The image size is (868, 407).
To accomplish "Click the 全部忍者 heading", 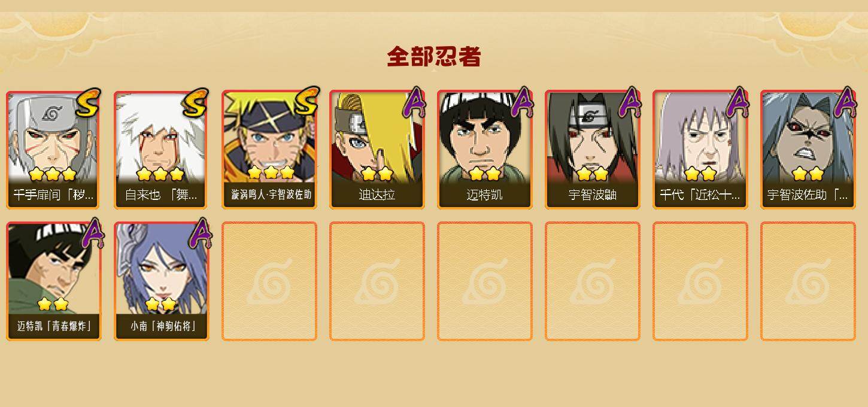I will [x=434, y=56].
